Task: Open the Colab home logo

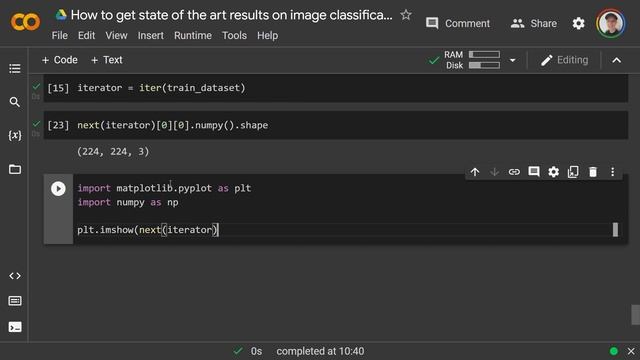Action: coord(25,22)
